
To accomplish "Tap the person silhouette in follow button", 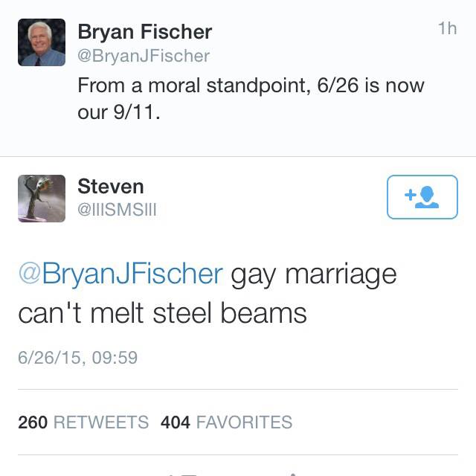I will tap(427, 197).
